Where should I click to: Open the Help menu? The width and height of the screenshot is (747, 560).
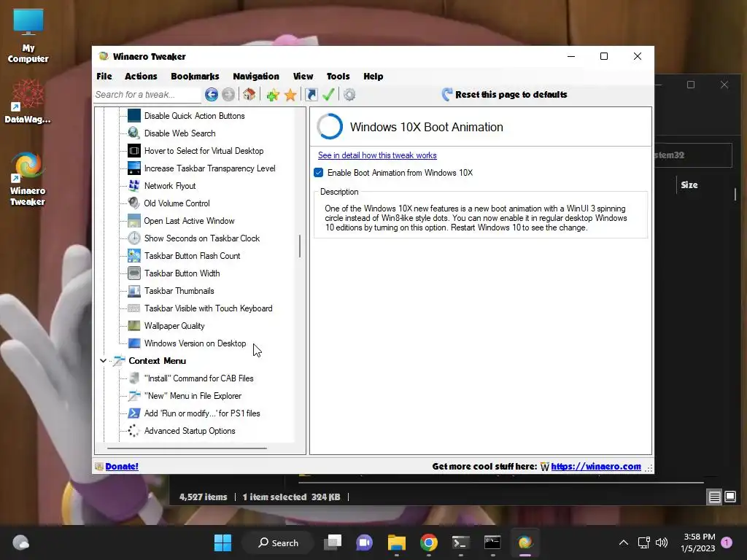click(373, 76)
